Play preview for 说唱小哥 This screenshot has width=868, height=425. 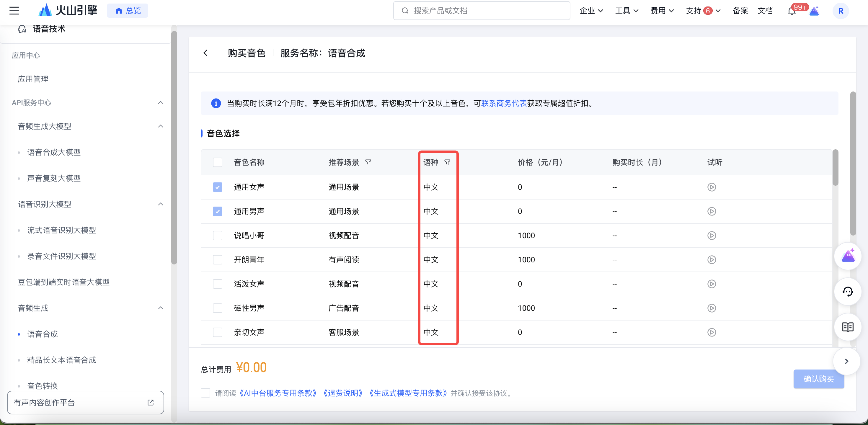[x=712, y=236]
